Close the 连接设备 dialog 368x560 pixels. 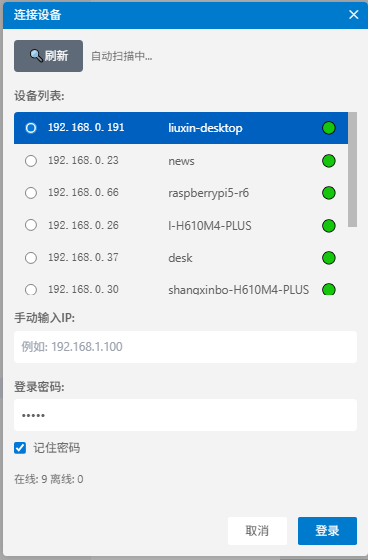click(x=353, y=14)
